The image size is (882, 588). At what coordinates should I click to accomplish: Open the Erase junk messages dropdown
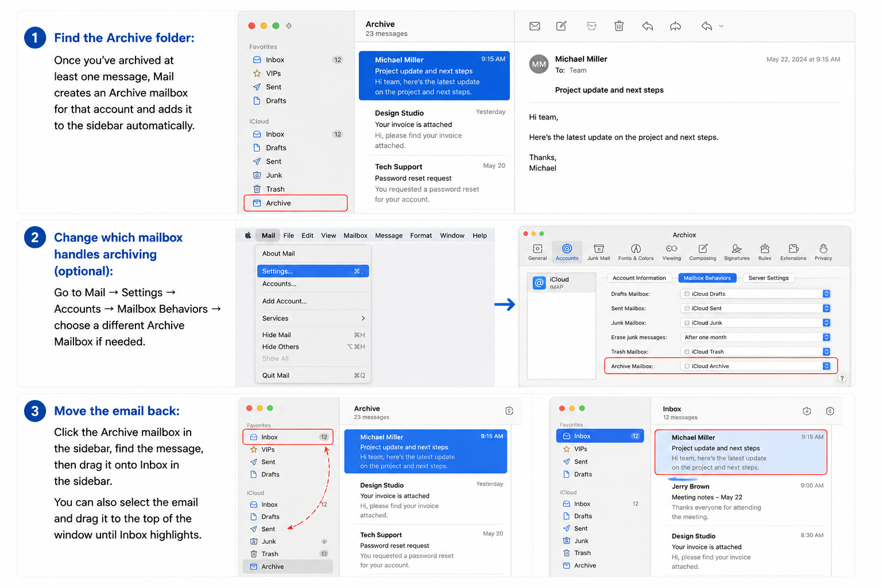pyautogui.click(x=755, y=337)
